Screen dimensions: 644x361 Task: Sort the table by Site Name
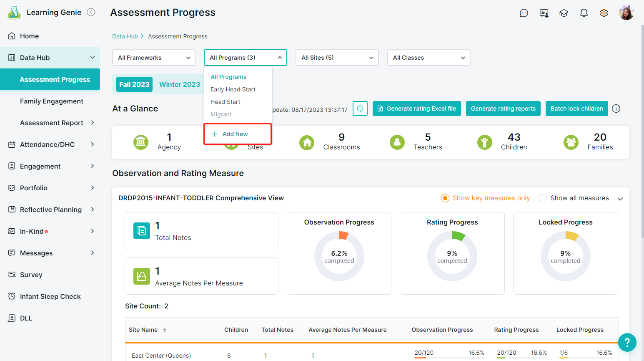(165, 330)
